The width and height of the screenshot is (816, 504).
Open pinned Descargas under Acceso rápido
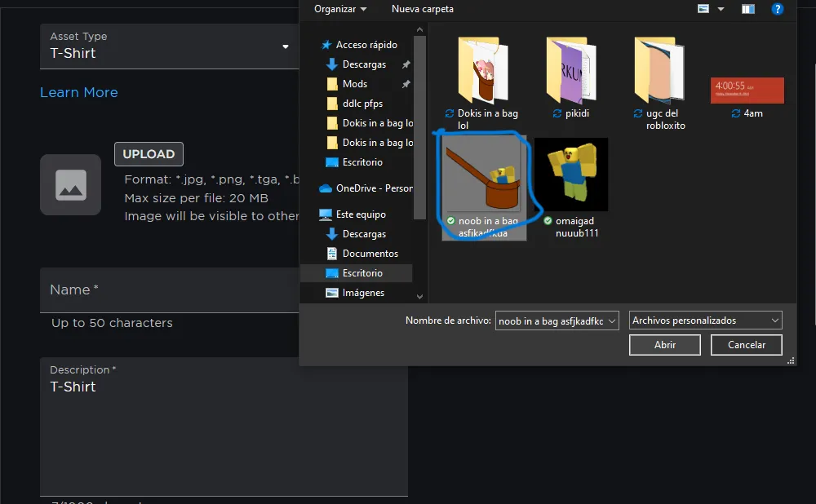click(x=364, y=64)
